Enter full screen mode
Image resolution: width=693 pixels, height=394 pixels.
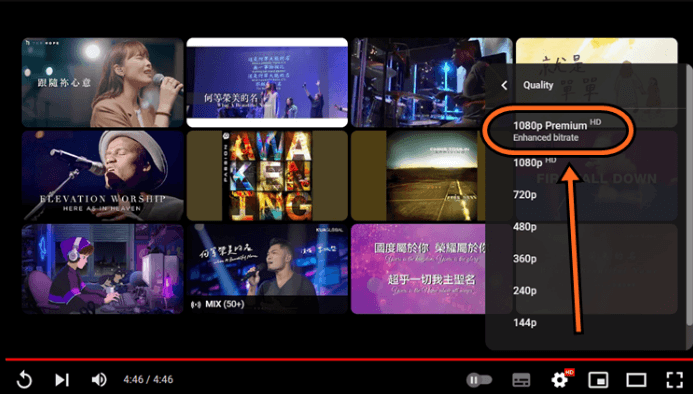click(674, 380)
